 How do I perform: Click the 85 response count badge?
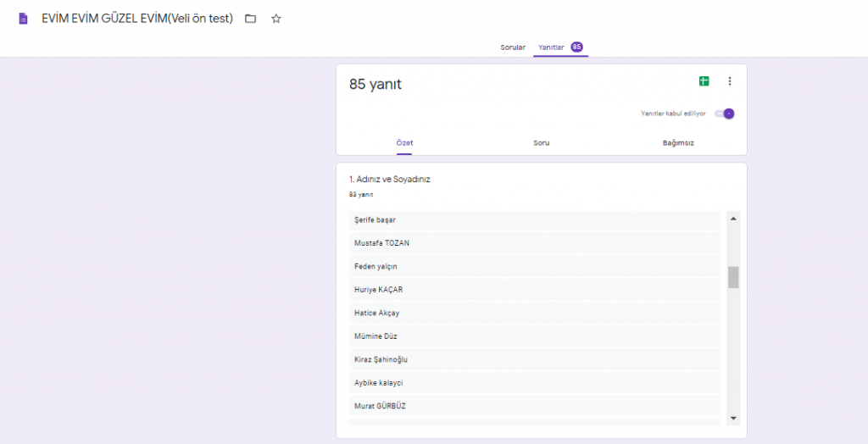[x=576, y=47]
